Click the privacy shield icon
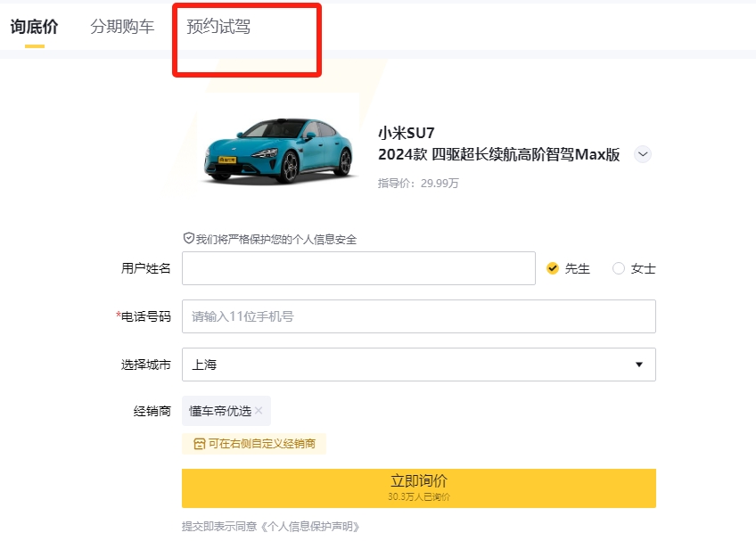This screenshot has width=756, height=541. coord(188,239)
